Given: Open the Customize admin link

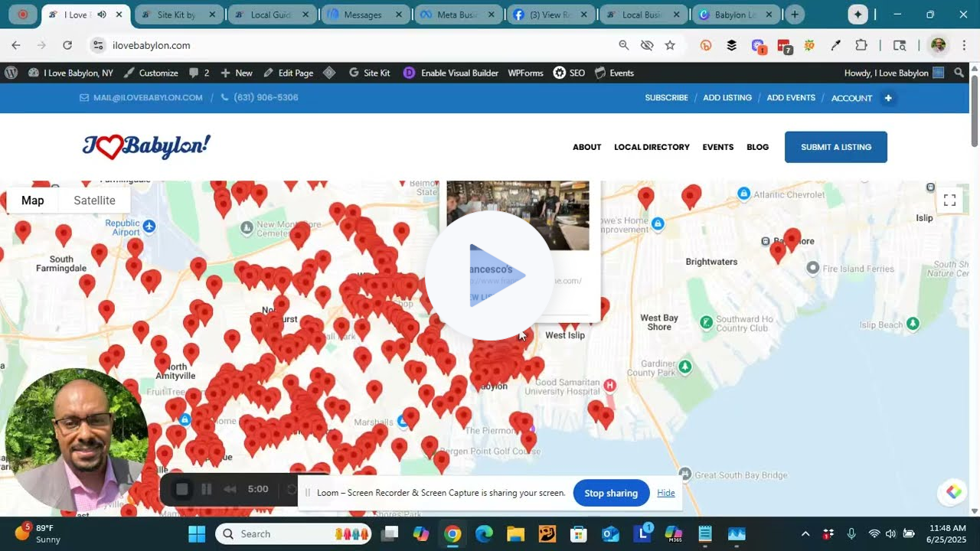Looking at the screenshot, I should tap(151, 73).
